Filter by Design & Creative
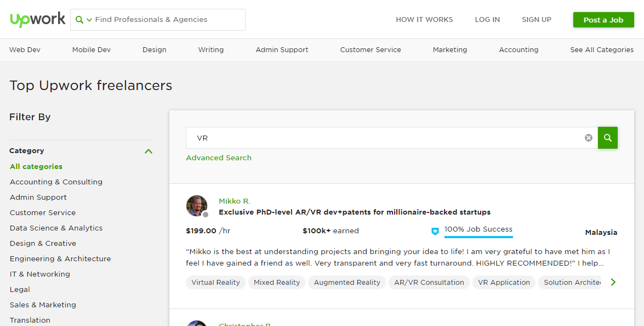Viewport: 644px width, 326px height. 43,243
